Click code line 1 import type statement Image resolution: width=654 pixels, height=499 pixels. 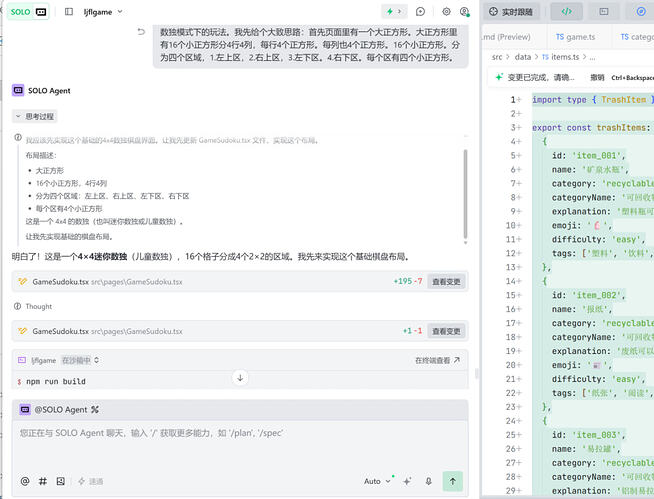[x=593, y=100]
